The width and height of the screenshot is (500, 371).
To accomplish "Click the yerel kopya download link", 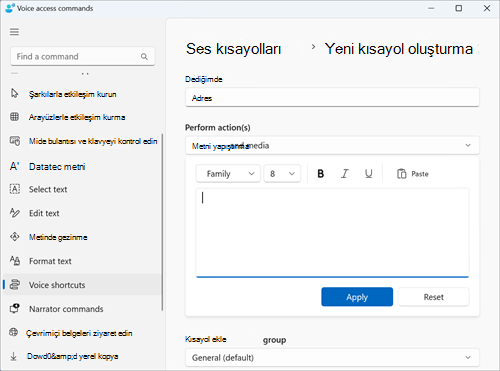I will [x=72, y=356].
